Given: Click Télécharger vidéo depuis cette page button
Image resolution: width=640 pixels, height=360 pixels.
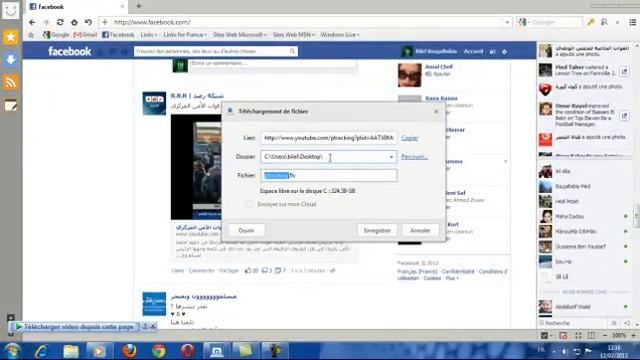Looking at the screenshot, I should 75,327.
